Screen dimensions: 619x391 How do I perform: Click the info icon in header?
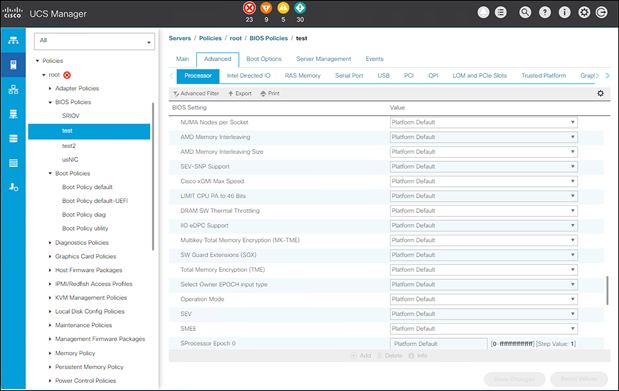565,13
